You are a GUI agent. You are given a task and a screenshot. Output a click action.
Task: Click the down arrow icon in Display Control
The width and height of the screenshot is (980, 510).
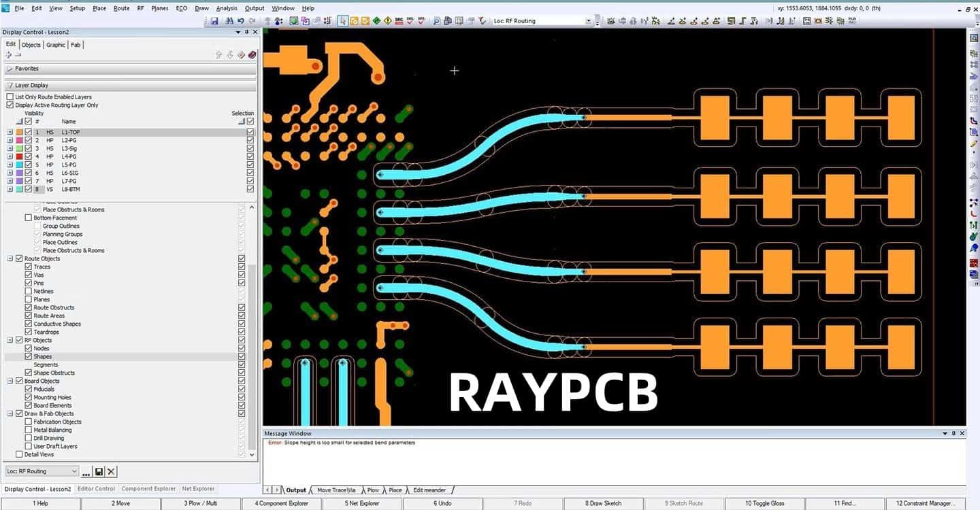[x=230, y=55]
